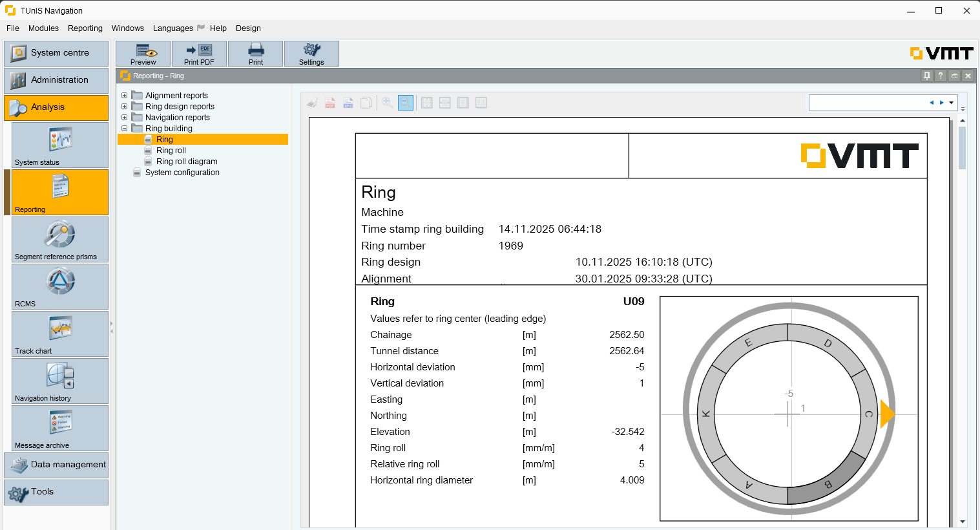
Task: Open the Modules menu
Action: click(43, 28)
